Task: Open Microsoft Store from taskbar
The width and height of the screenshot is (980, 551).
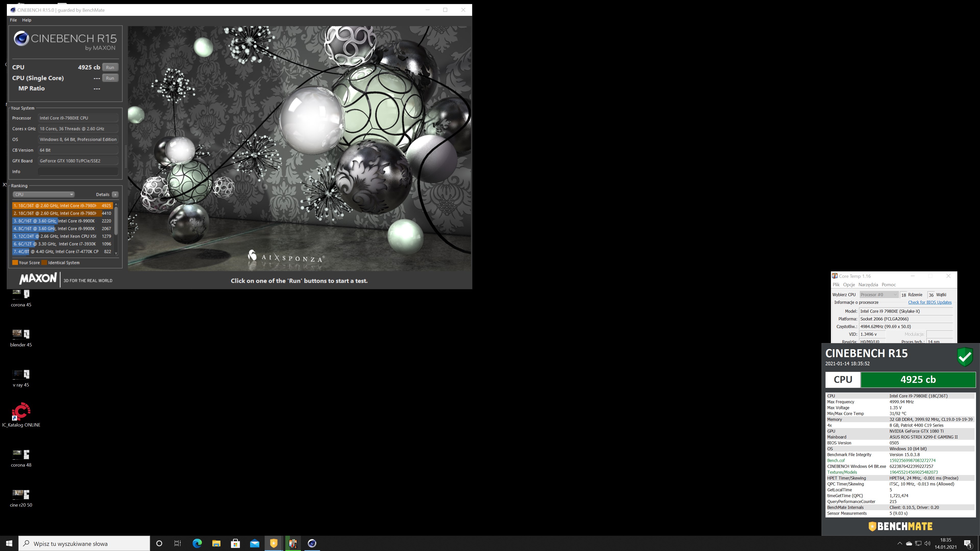Action: (x=235, y=543)
